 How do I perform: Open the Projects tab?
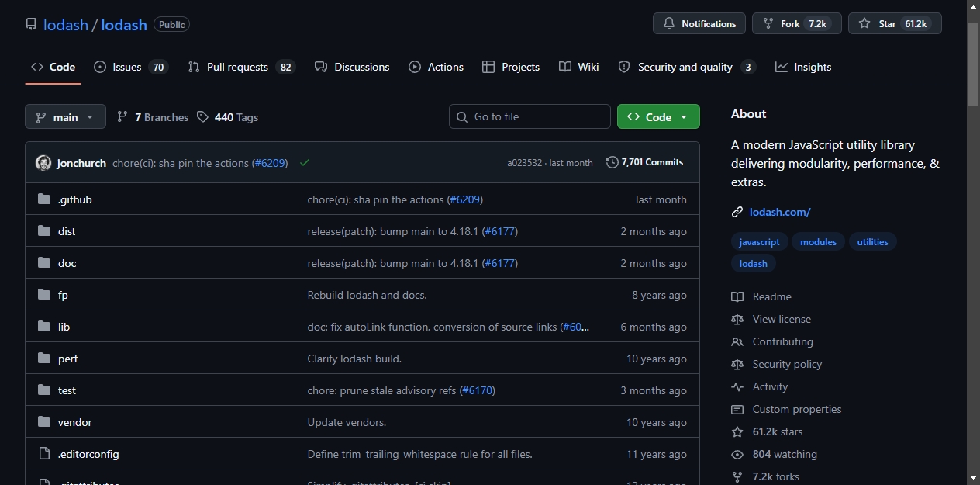click(511, 67)
